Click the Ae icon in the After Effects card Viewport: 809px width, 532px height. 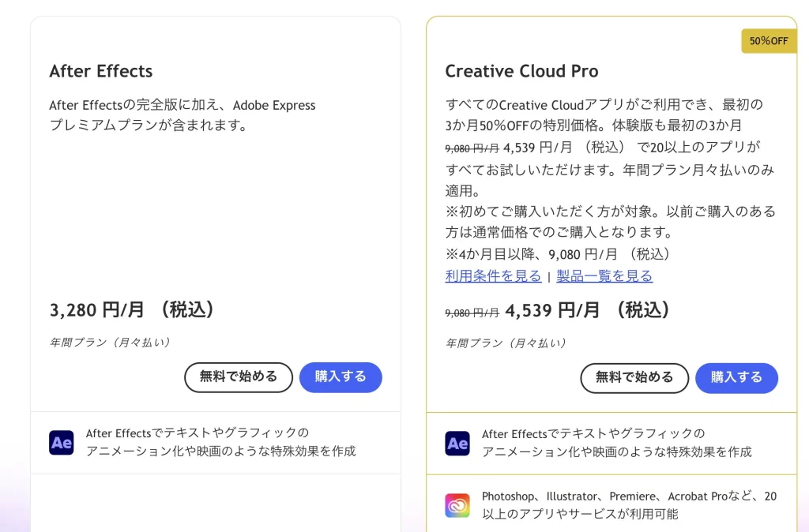(62, 443)
